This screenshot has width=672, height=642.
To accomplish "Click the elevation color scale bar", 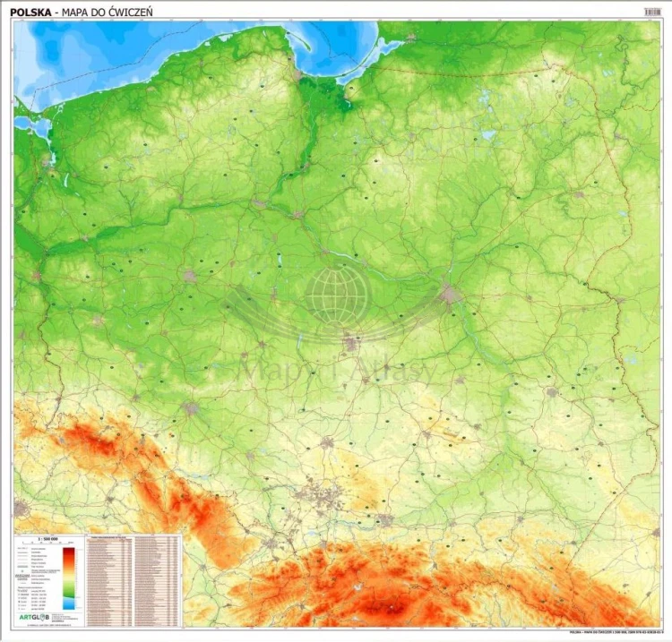I will [x=69, y=579].
